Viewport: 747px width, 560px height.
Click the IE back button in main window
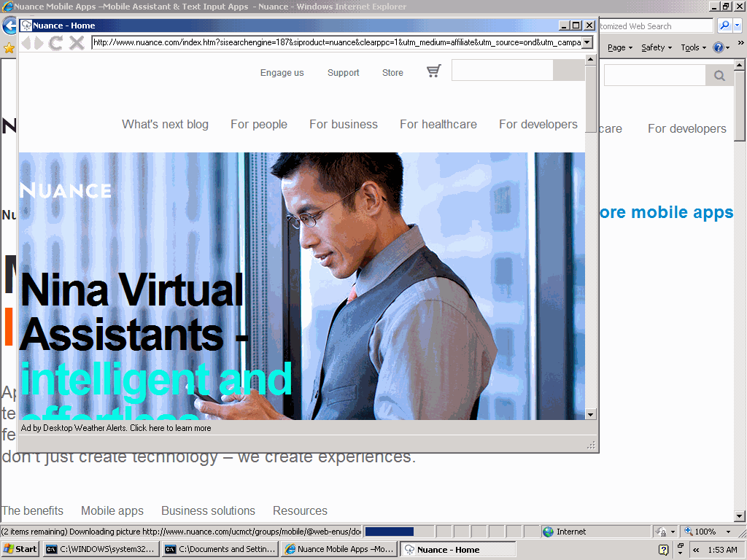(x=9, y=26)
